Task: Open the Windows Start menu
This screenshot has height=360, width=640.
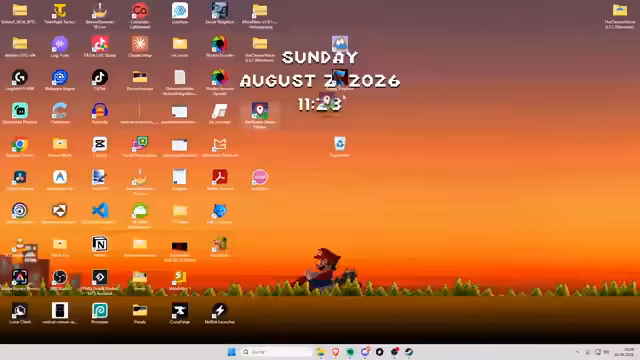Action: [231, 352]
